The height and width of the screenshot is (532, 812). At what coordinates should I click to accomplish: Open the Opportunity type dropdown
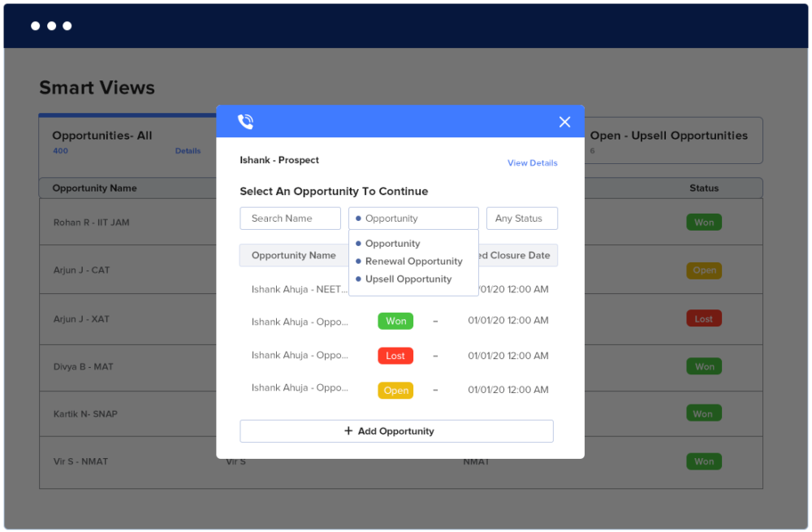tap(413, 218)
